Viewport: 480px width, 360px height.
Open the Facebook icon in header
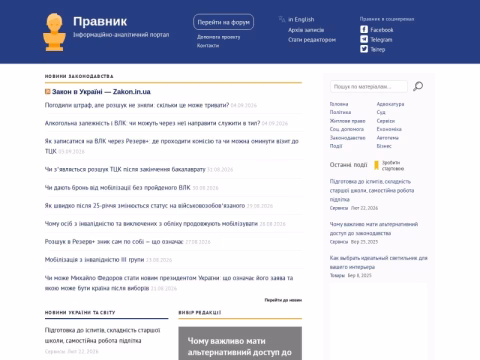(364, 30)
